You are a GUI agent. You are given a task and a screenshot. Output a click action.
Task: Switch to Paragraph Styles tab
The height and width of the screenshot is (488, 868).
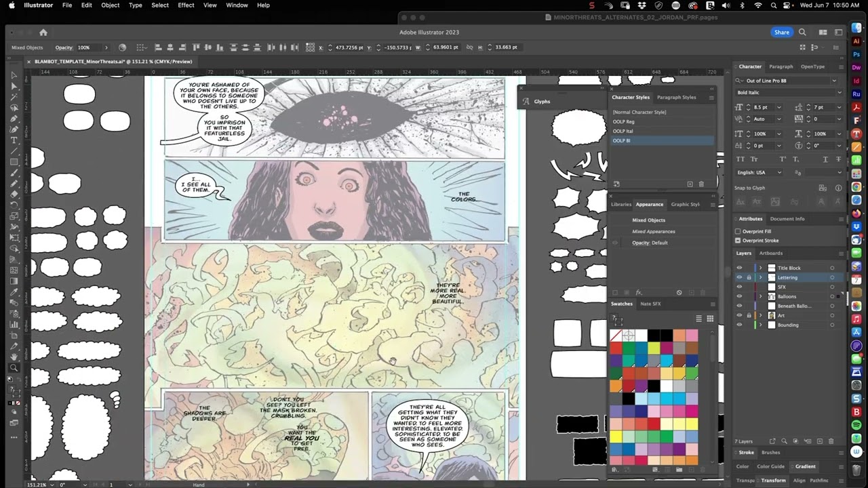coord(676,97)
